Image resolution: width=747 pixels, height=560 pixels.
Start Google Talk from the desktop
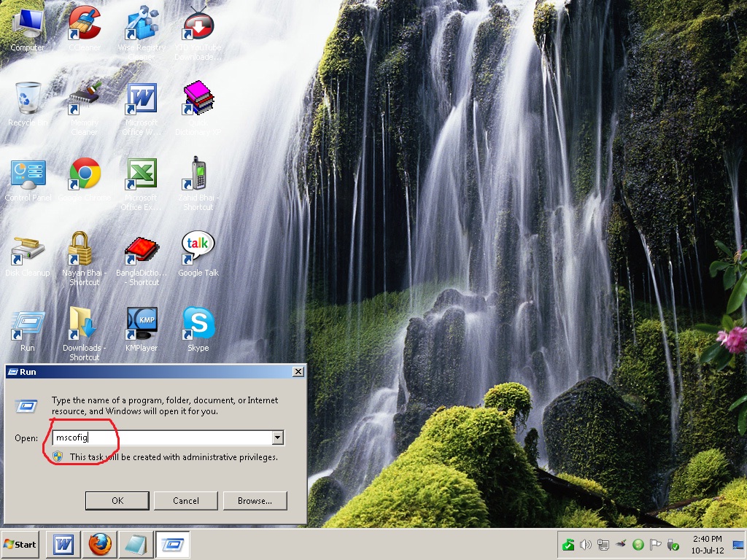tap(197, 246)
